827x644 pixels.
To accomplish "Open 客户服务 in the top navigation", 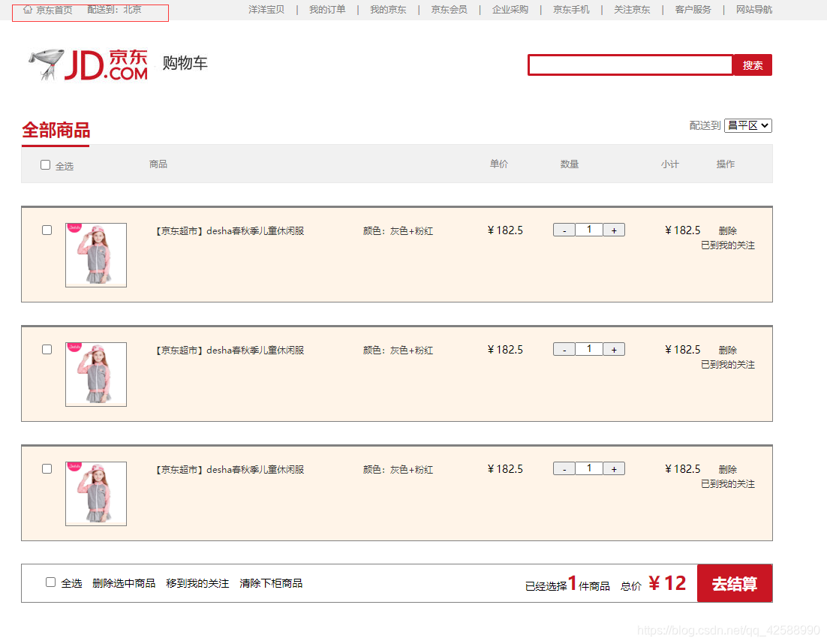I will pos(693,10).
